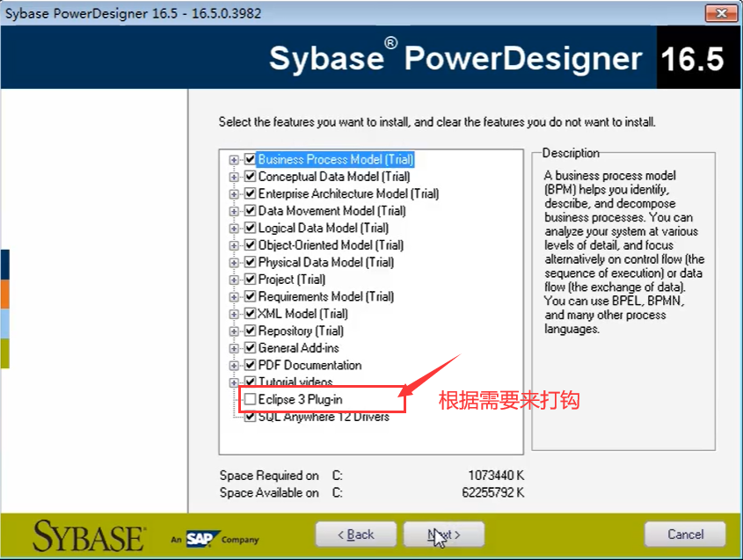Image resolution: width=743 pixels, height=560 pixels.
Task: Uncheck Object-Oriented Model (Trial) checkbox
Action: coord(251,245)
